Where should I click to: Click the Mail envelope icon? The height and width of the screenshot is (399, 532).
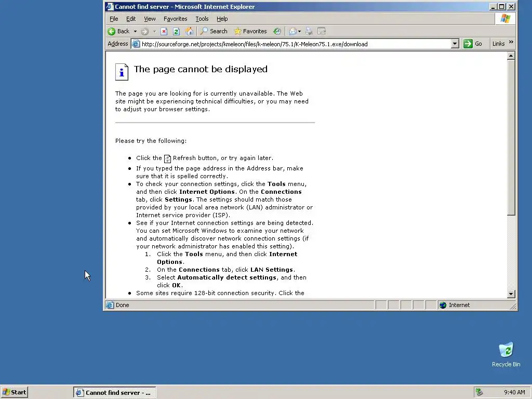click(292, 32)
